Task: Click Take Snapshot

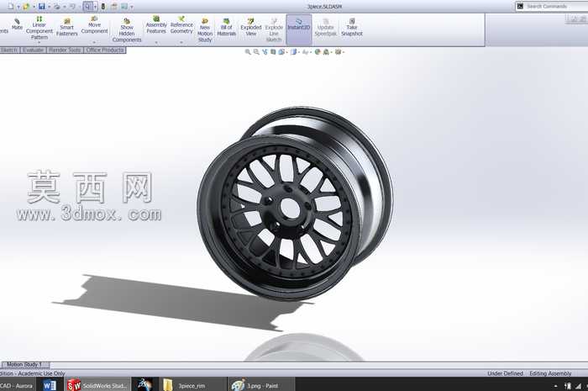Action: click(x=352, y=27)
